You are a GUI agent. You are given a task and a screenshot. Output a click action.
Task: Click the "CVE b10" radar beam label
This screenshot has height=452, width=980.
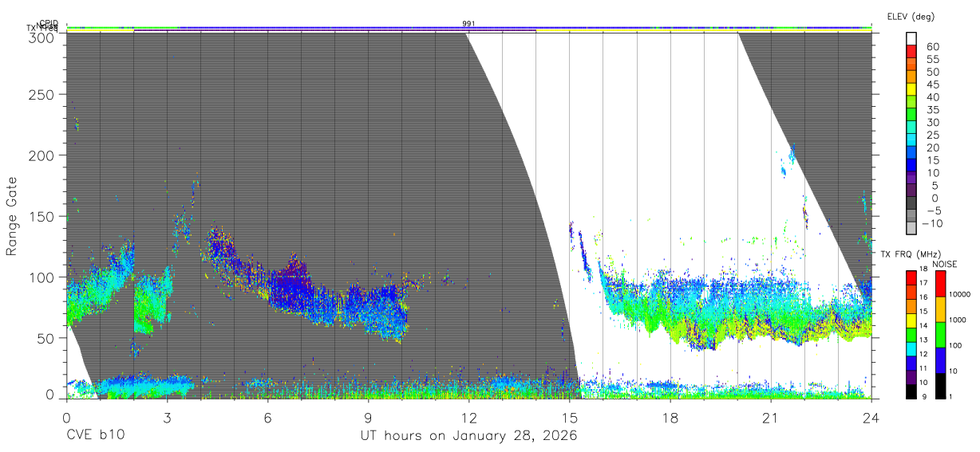[x=95, y=436]
